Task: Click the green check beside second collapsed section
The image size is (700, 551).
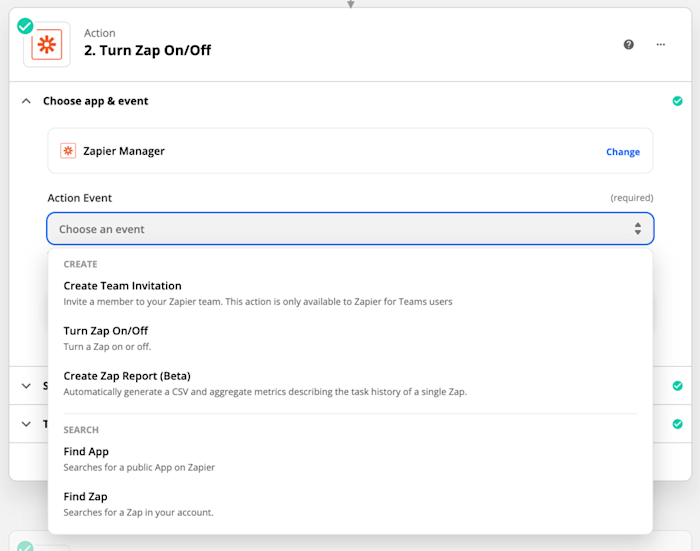Action: (677, 385)
